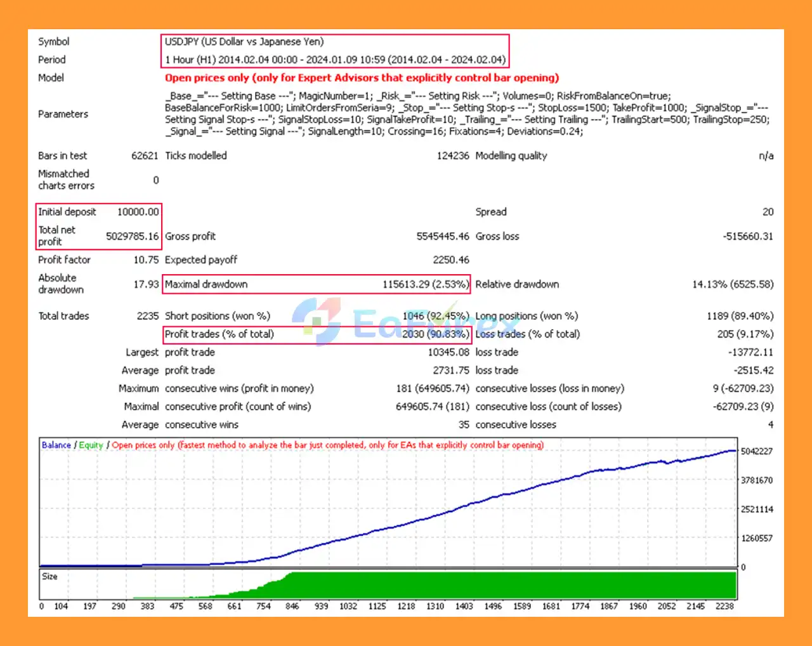The width and height of the screenshot is (812, 646).
Task: Click the blue Balance legend label
Action: tap(56, 445)
